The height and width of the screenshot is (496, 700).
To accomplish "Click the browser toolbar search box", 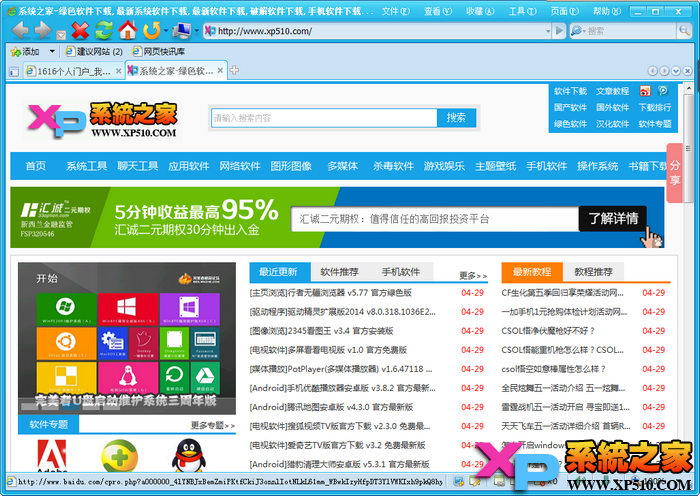I will click(x=630, y=31).
